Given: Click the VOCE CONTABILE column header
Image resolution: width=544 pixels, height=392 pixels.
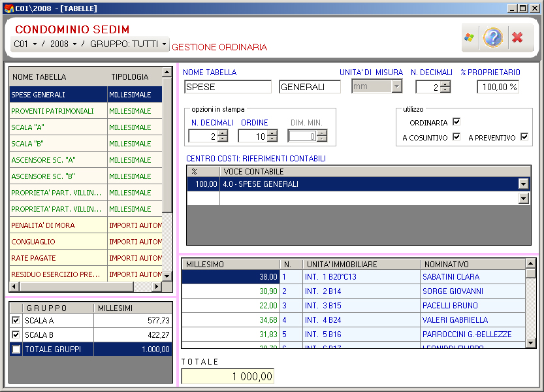Looking at the screenshot, I should [x=375, y=172].
